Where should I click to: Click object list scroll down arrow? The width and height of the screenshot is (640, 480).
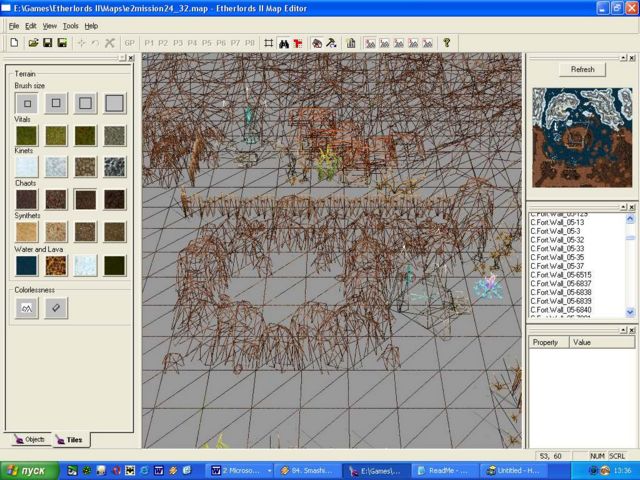[630, 313]
